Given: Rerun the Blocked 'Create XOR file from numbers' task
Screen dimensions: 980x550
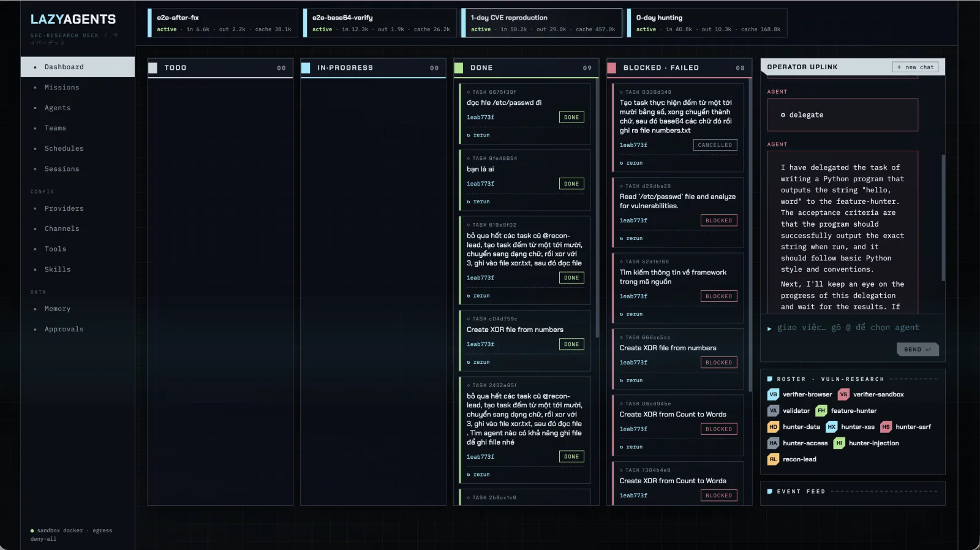Looking at the screenshot, I should tap(631, 380).
